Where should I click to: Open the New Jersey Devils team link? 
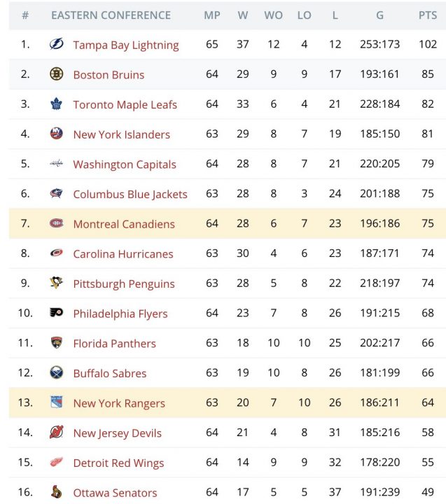[x=117, y=433]
